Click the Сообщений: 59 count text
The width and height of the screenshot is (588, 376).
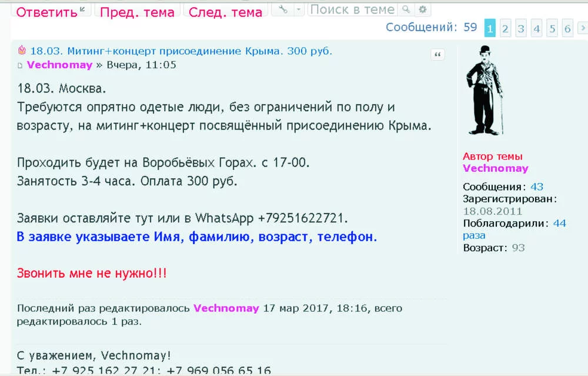[x=431, y=27]
